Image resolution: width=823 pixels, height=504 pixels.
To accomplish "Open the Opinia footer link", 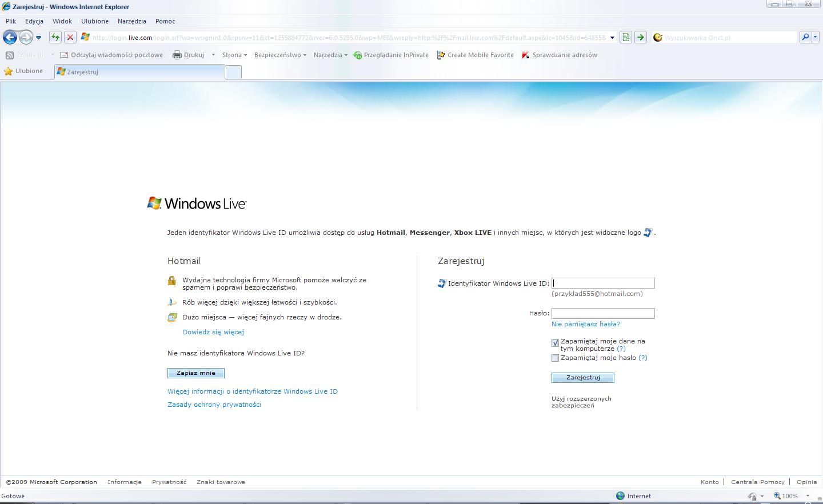I will pyautogui.click(x=807, y=482).
